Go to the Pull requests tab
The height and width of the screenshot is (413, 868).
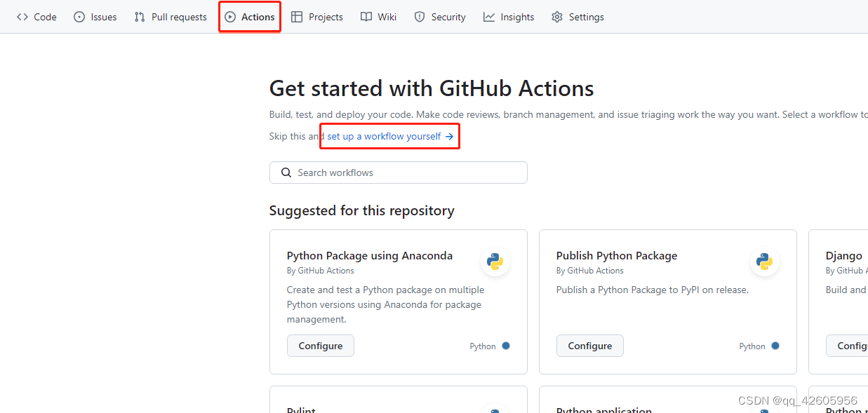pos(171,17)
